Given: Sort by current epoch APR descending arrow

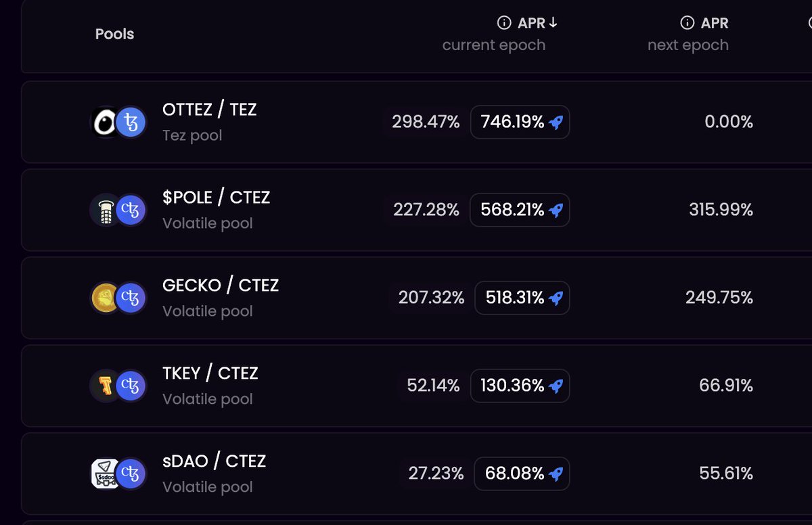Looking at the screenshot, I should click(x=553, y=23).
